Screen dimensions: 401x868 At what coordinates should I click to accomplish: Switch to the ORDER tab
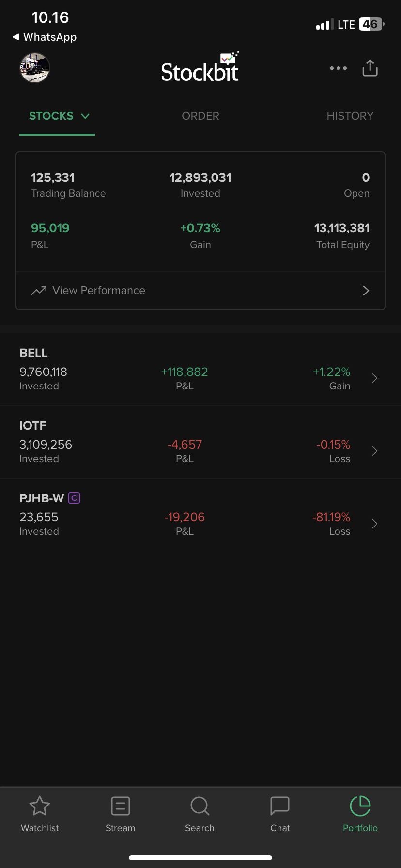(x=200, y=116)
